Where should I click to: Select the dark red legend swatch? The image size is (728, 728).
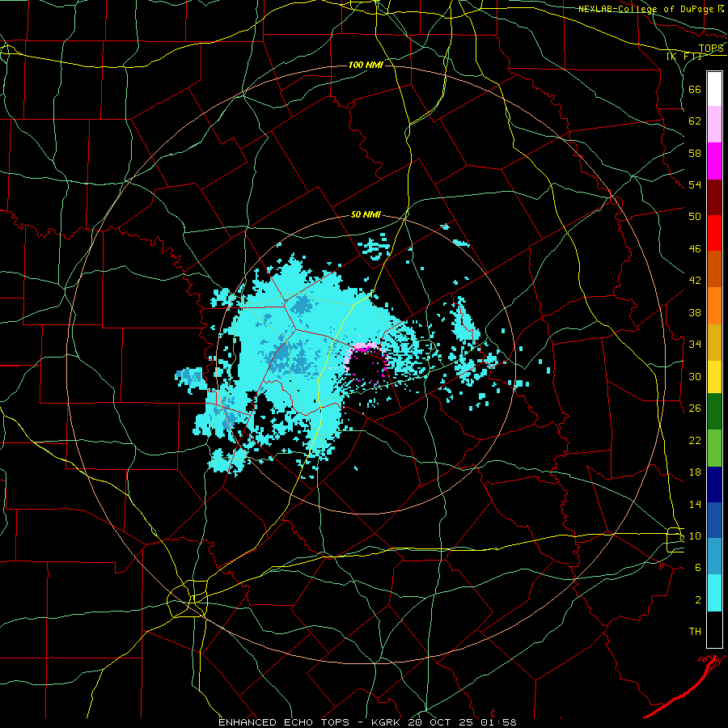(x=714, y=198)
